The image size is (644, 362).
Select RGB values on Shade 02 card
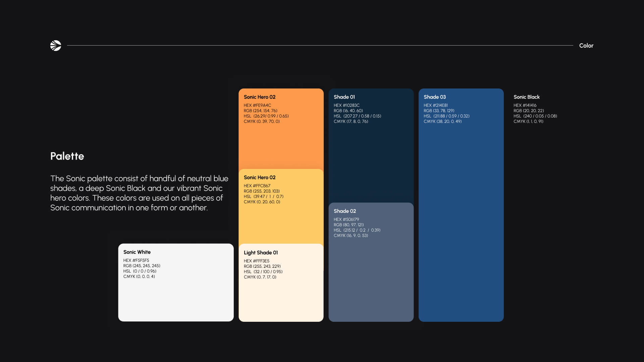click(x=349, y=225)
